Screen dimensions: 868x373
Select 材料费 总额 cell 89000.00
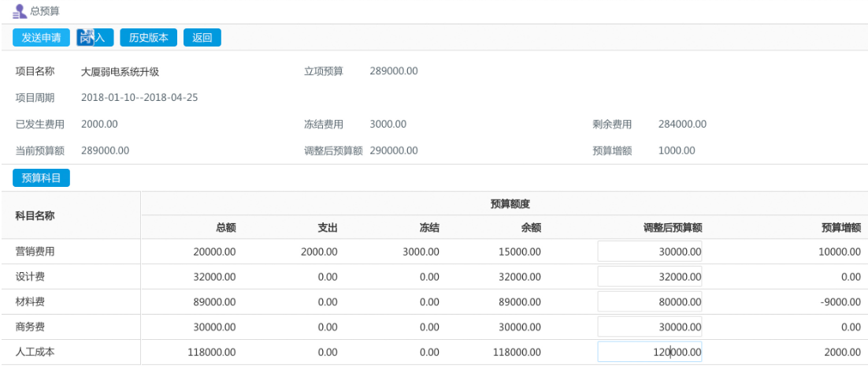pyautogui.click(x=215, y=302)
